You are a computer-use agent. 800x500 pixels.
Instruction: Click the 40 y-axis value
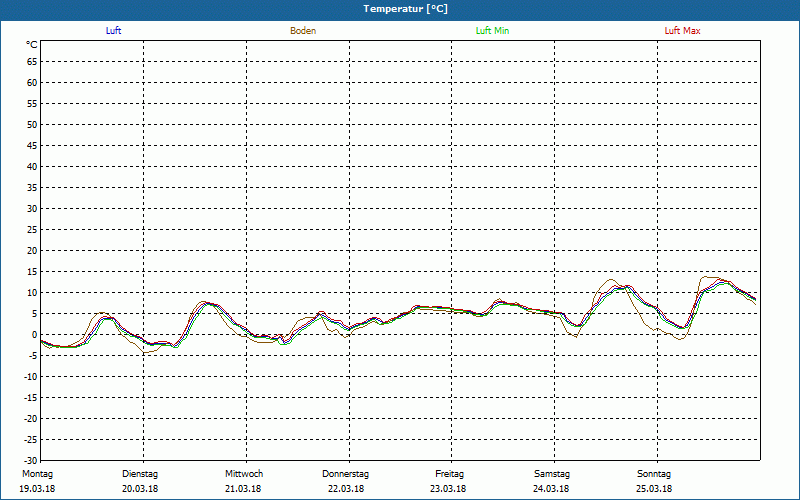(32, 167)
